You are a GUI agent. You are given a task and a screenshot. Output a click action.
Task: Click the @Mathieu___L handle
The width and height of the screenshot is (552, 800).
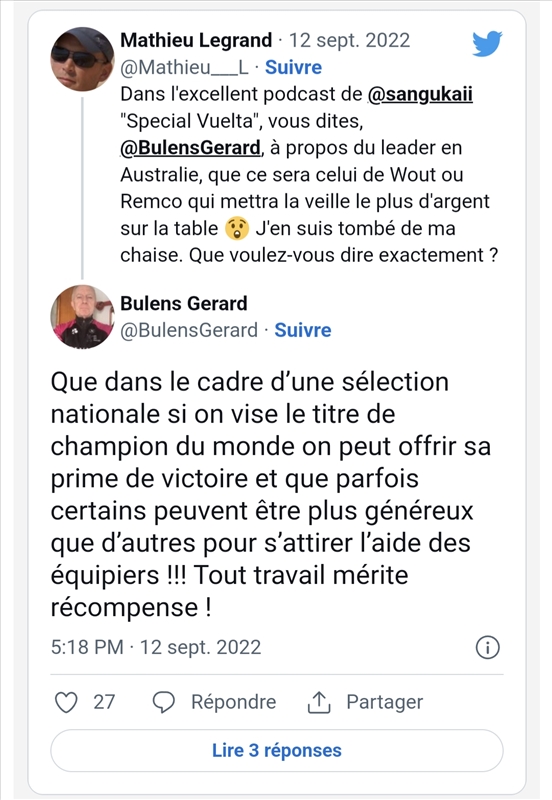pyautogui.click(x=184, y=67)
